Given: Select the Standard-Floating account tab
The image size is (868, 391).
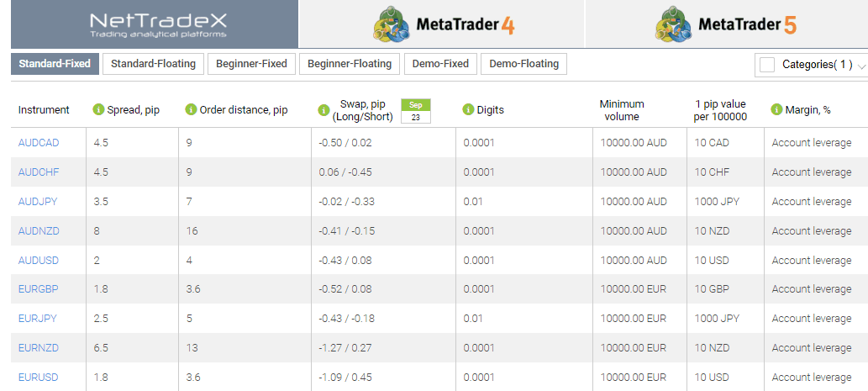Looking at the screenshot, I should point(153,64).
